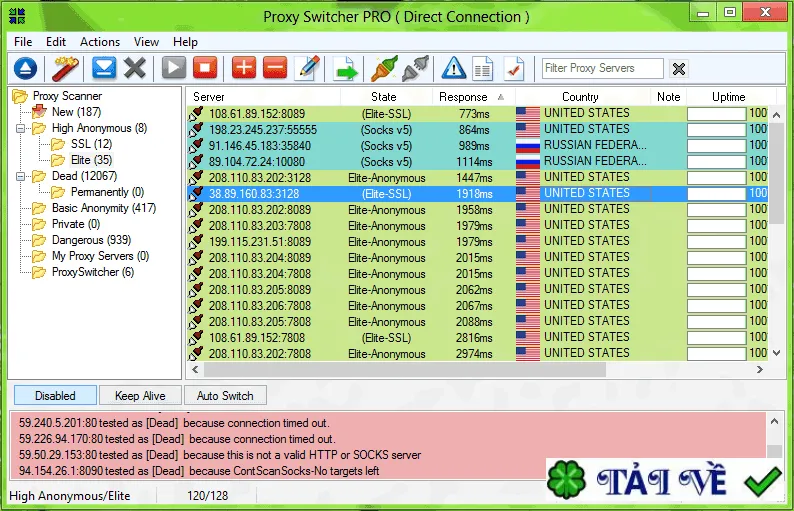Screen dimensions: 794x511
Task: Click the pencil edit proxy icon
Action: [x=309, y=68]
